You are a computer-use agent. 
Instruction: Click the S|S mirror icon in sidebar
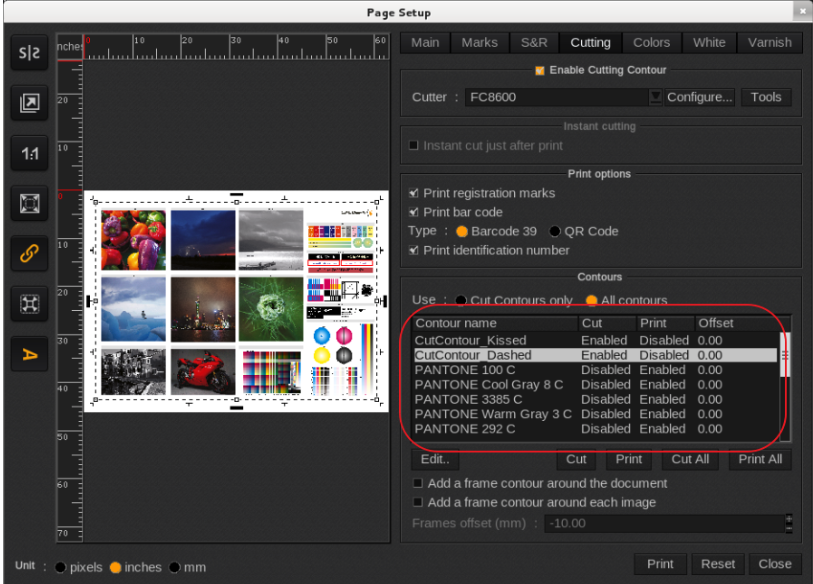click(x=26, y=53)
